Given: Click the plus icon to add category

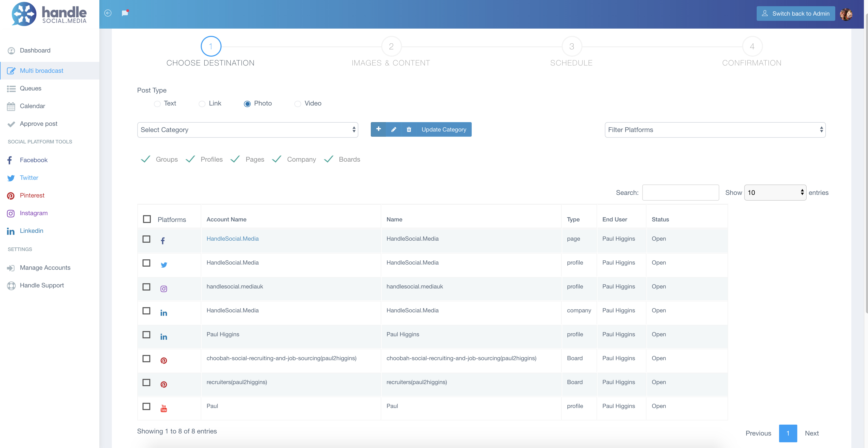Looking at the screenshot, I should [x=378, y=129].
